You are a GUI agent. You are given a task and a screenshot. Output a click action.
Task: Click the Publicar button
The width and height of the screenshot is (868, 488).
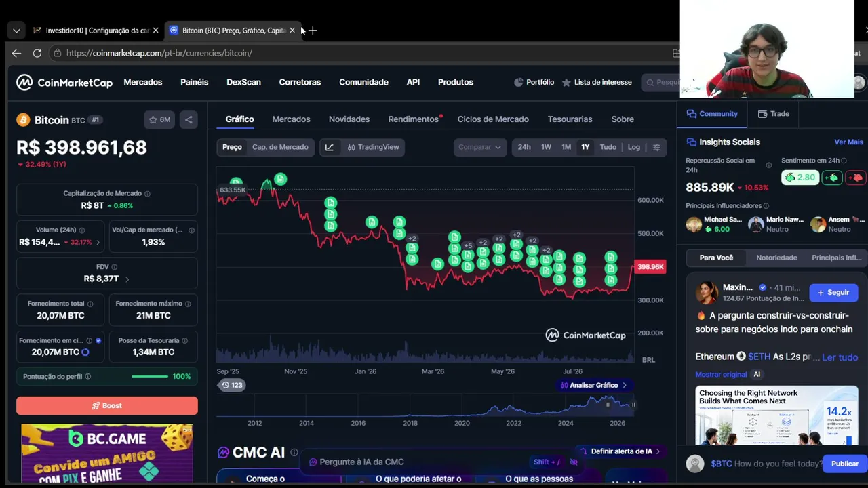click(x=845, y=464)
